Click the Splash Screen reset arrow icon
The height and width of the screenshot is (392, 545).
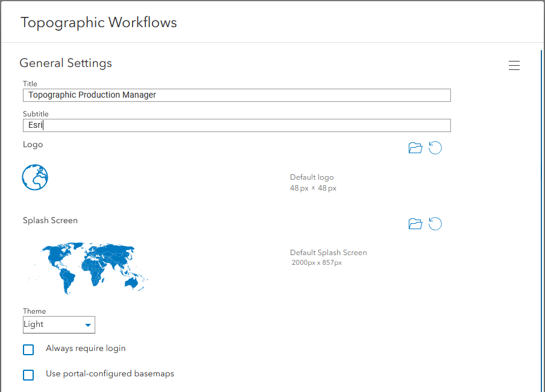click(435, 223)
